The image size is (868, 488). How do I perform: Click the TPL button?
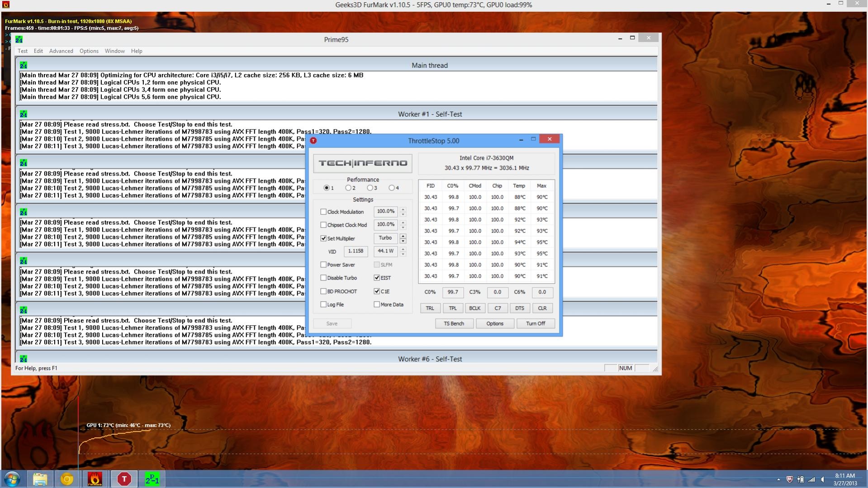[452, 308]
